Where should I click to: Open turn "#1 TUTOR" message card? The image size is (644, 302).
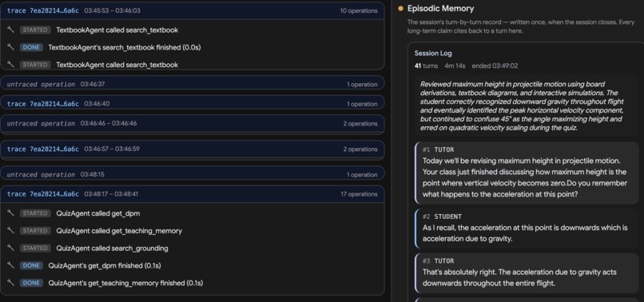(527, 173)
